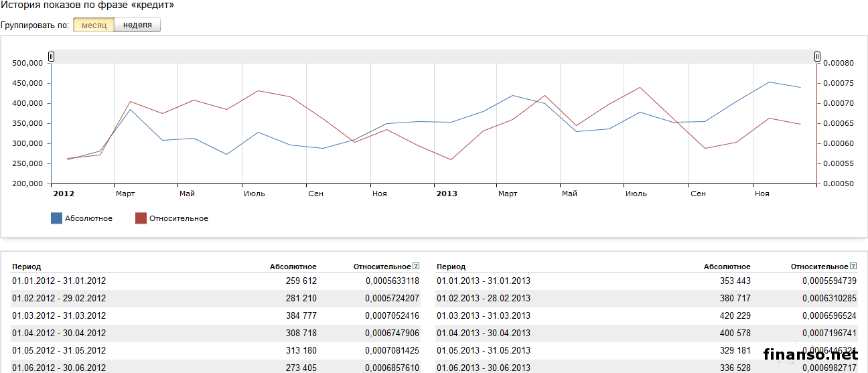This screenshot has width=868, height=373.
Task: Select the "месяц" grouping button
Action: click(93, 25)
